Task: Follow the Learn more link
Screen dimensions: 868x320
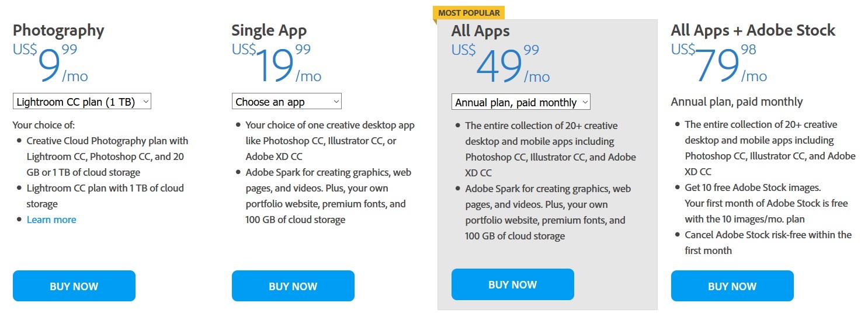Action: click(x=51, y=220)
